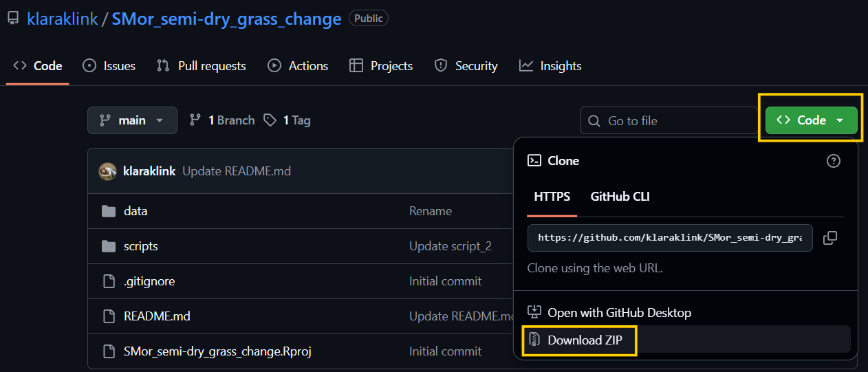Open the .gitignore file

[149, 281]
